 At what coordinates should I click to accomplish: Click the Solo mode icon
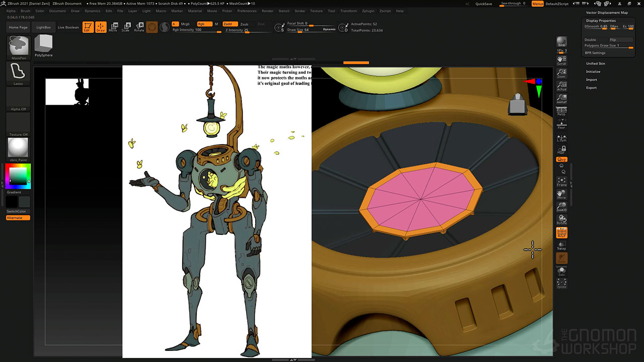coord(561,271)
